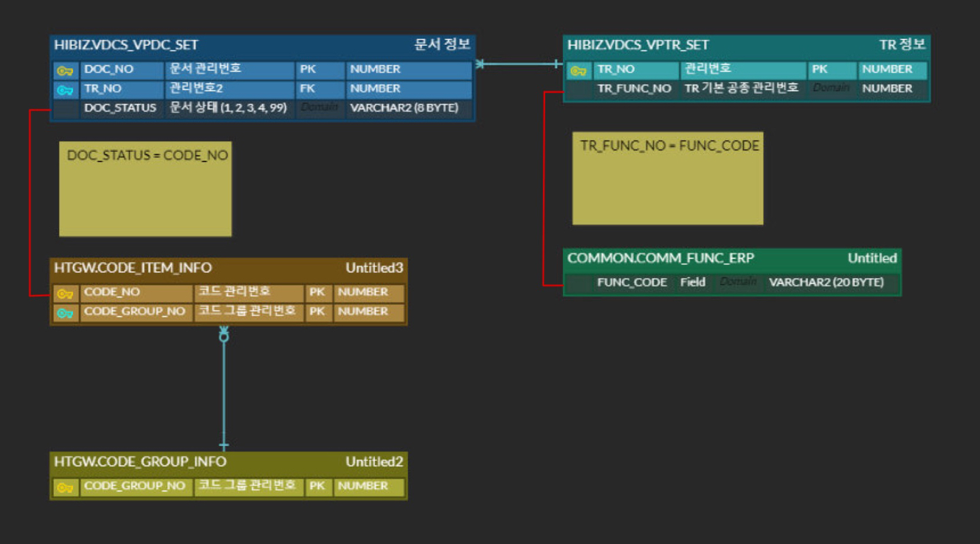This screenshot has width=980, height=544.
Task: Click the 'TR 기본 공종 관리번호' comment
Action: (x=742, y=88)
